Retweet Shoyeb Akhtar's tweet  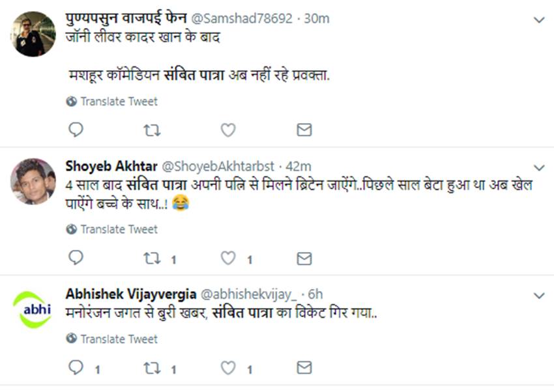(151, 259)
